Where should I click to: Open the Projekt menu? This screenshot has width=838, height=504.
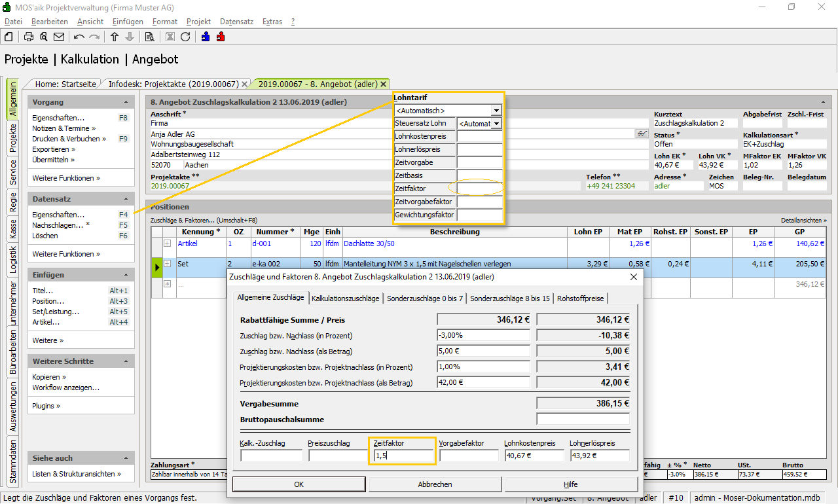(198, 22)
